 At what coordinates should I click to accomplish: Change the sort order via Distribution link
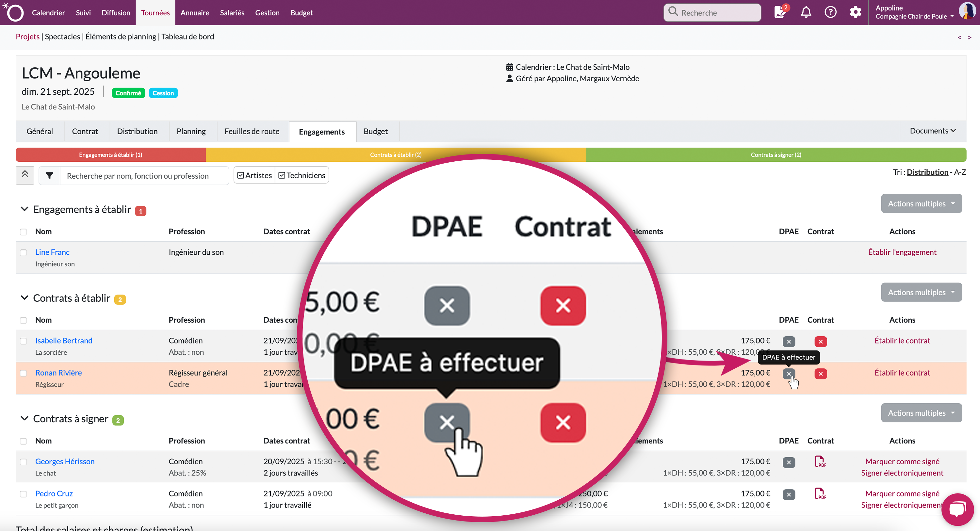[927, 172]
